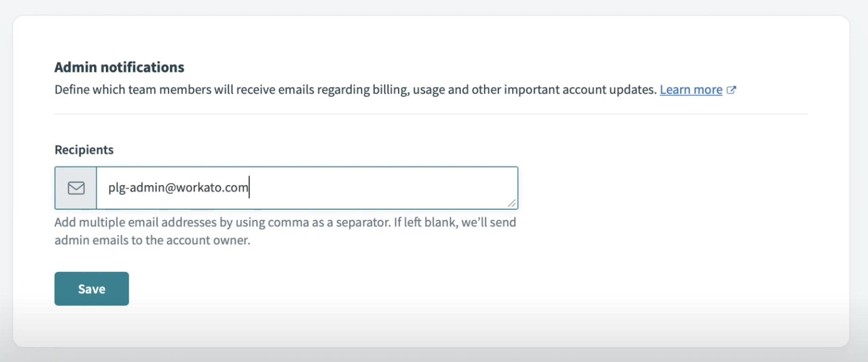Open the Learn more link
Screen dimensions: 868x362
coord(691,90)
